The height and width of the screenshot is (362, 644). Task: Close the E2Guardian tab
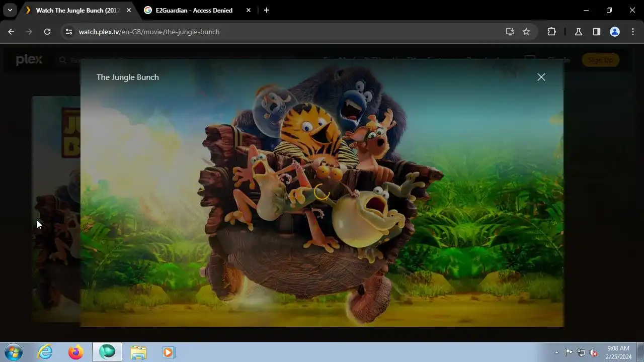[249, 10]
